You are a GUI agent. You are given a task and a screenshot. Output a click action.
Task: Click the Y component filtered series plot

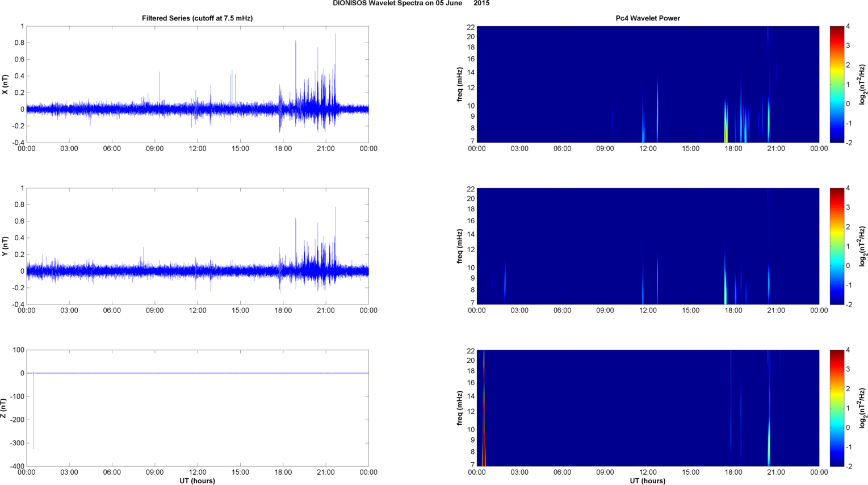pos(198,246)
